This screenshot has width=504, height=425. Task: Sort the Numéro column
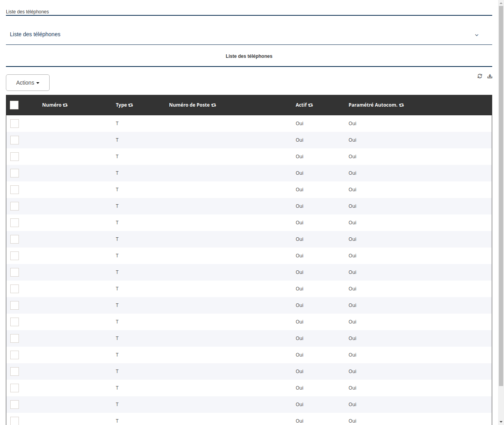point(65,105)
